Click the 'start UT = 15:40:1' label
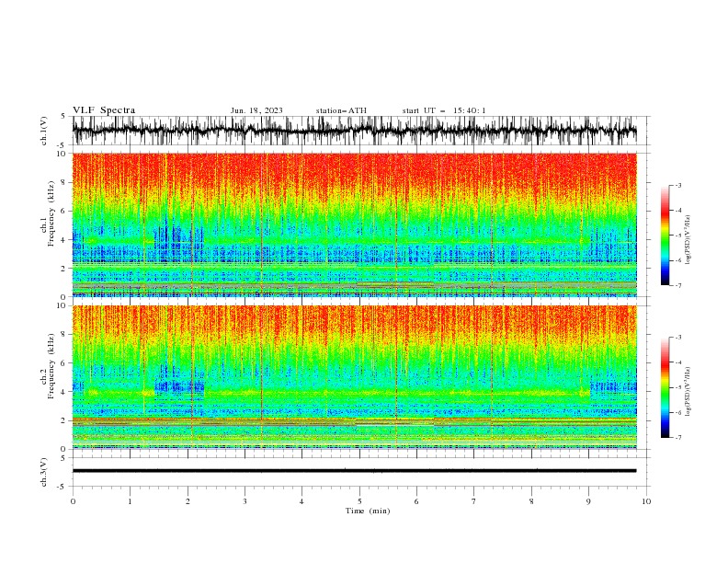Screen dimensions: 728x563 pyautogui.click(x=444, y=110)
